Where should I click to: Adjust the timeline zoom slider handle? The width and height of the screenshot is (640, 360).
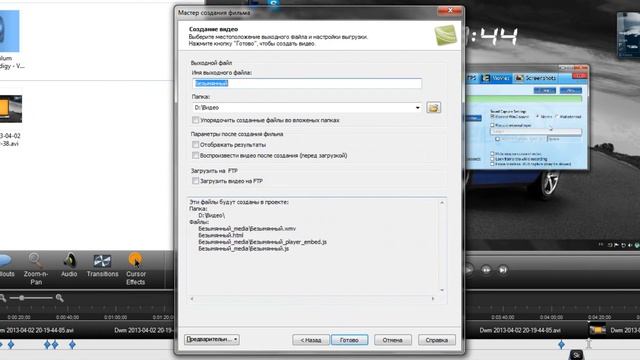coord(22,298)
